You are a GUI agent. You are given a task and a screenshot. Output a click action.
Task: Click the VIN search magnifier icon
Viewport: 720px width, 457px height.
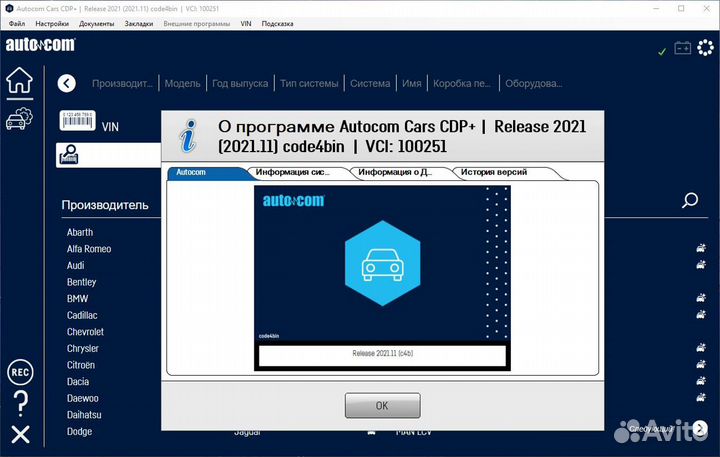pos(69,155)
